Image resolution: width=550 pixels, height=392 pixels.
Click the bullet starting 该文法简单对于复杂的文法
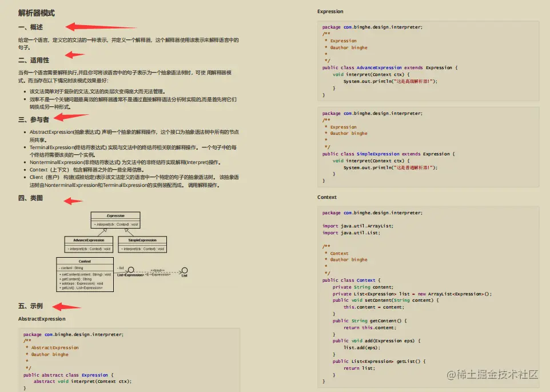[x=97, y=91]
